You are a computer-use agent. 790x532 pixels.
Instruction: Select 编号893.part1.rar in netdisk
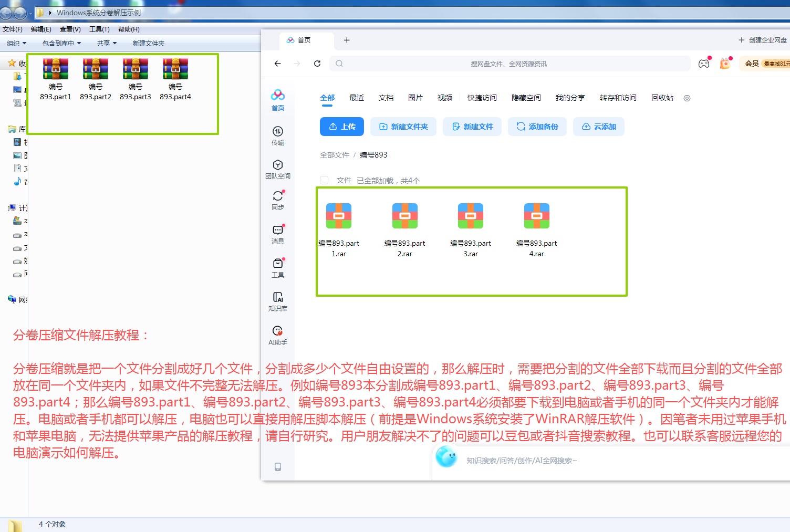(x=339, y=230)
